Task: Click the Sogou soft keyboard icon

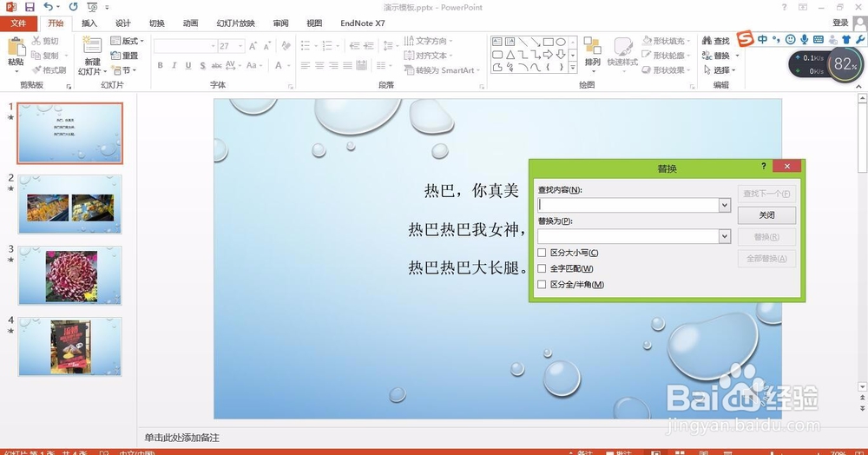Action: (x=819, y=39)
